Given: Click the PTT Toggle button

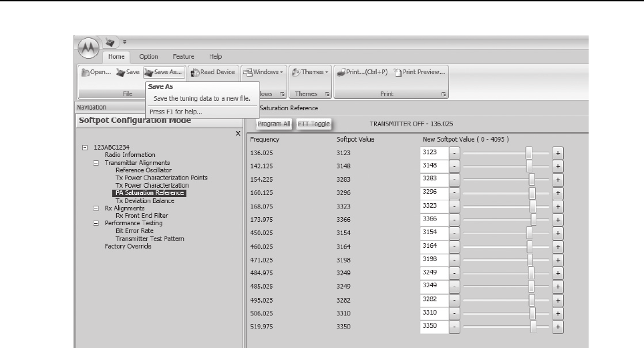Looking at the screenshot, I should point(314,124).
